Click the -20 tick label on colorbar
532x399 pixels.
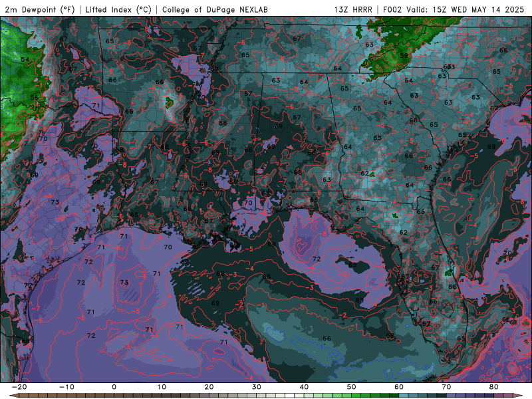[x=19, y=387]
